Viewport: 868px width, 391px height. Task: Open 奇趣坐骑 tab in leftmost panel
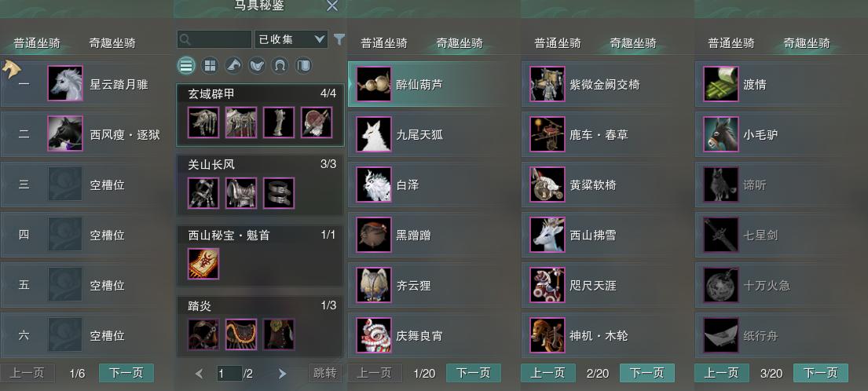(x=112, y=42)
